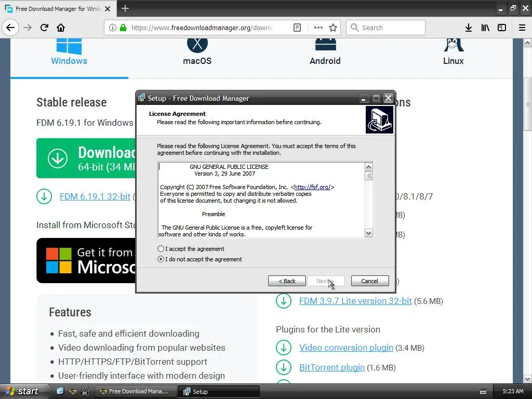Click download icon beside BitTorrent plugin
Screen dimensions: 532x399
284,367
